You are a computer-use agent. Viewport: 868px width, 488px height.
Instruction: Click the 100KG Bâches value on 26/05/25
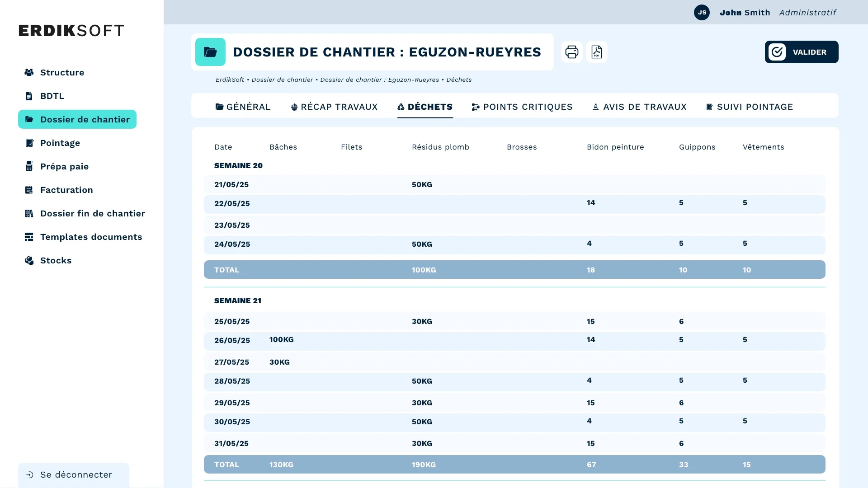281,339
